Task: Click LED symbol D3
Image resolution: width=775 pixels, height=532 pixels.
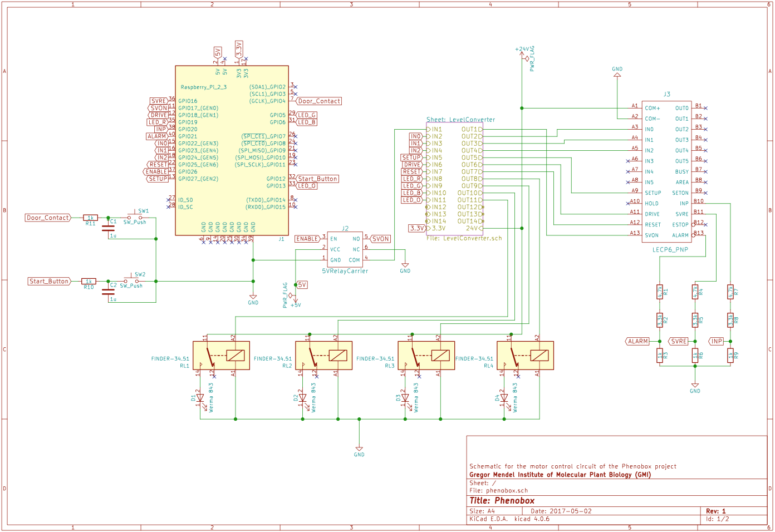Action: (405, 398)
